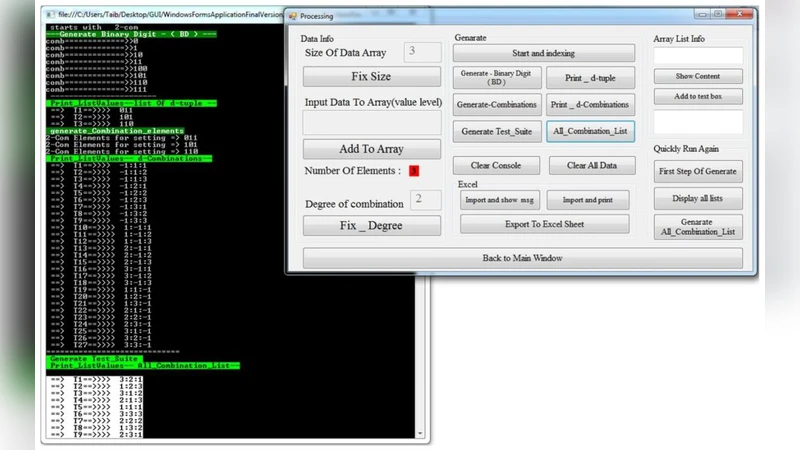Click Back to Main Window button
The image size is (800, 450).
tap(522, 258)
